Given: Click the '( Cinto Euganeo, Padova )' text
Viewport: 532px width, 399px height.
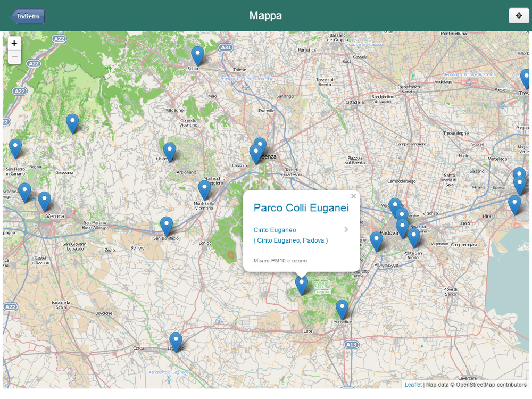Looking at the screenshot, I should click(x=290, y=240).
